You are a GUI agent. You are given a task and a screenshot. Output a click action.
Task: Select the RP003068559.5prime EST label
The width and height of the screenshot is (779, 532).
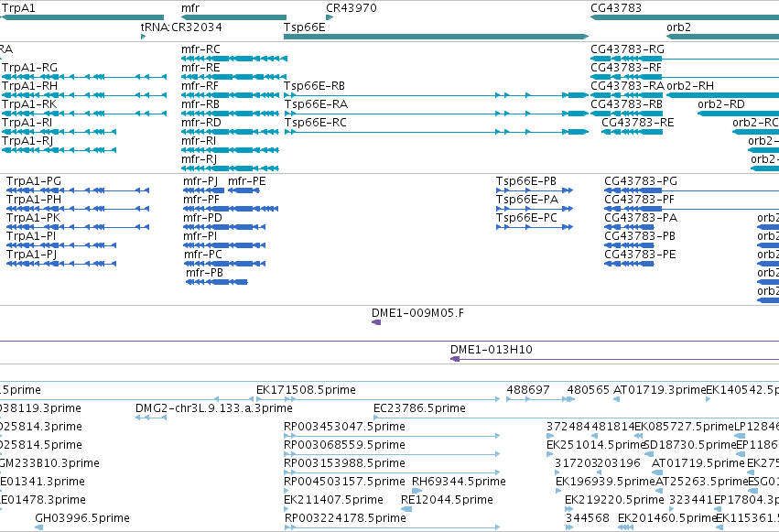(344, 445)
